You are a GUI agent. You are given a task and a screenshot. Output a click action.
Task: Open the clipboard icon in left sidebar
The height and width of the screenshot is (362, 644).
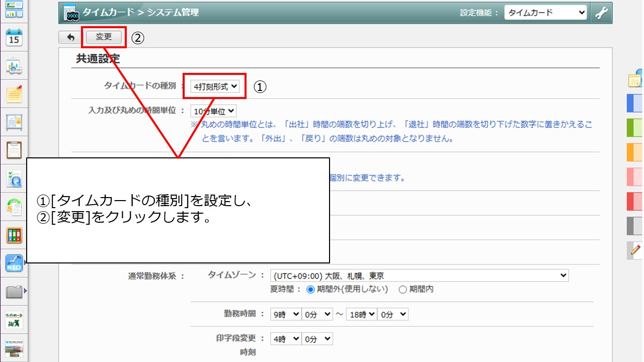(14, 149)
